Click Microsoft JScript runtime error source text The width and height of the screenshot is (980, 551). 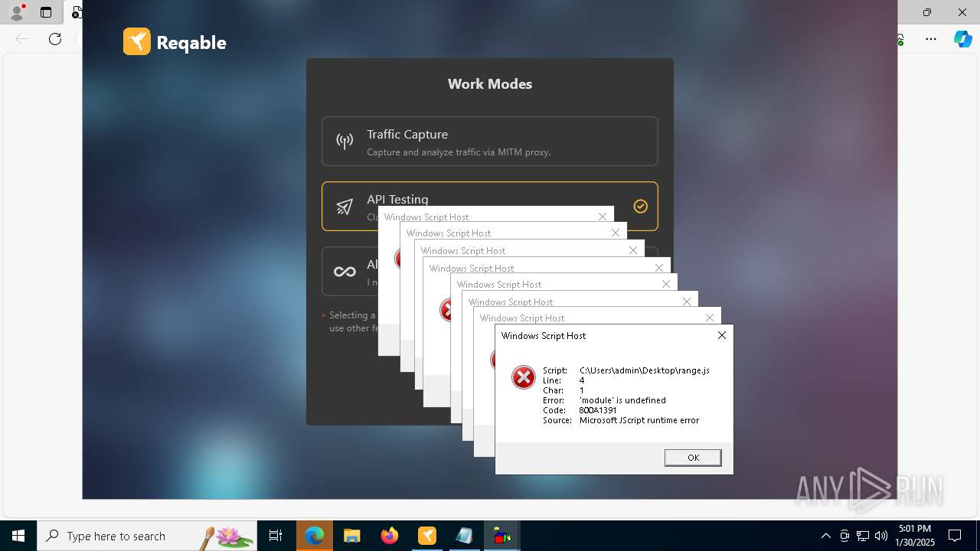(639, 420)
